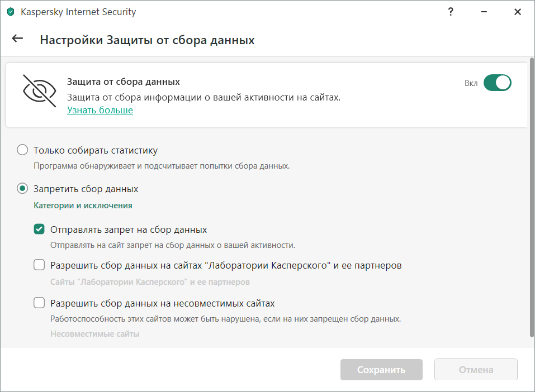Screen dimensions: 535x392
Task: Click the vertical scrollbar thumb
Action: click(x=531, y=195)
